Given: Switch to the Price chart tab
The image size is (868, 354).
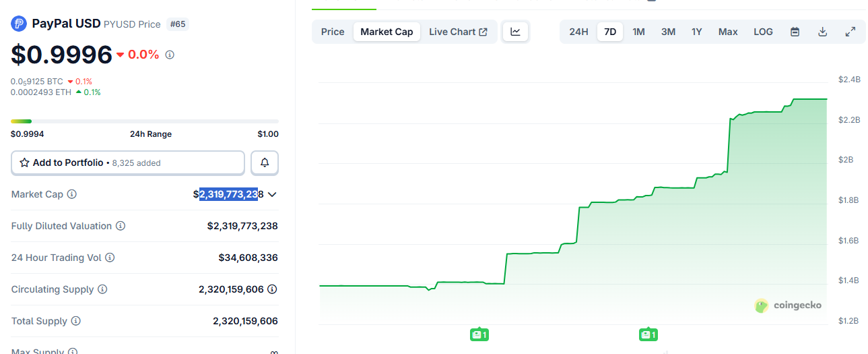Looking at the screenshot, I should coord(333,32).
